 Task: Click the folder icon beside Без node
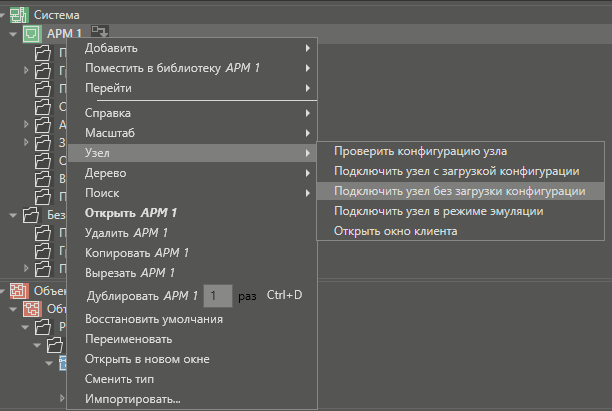point(31,215)
